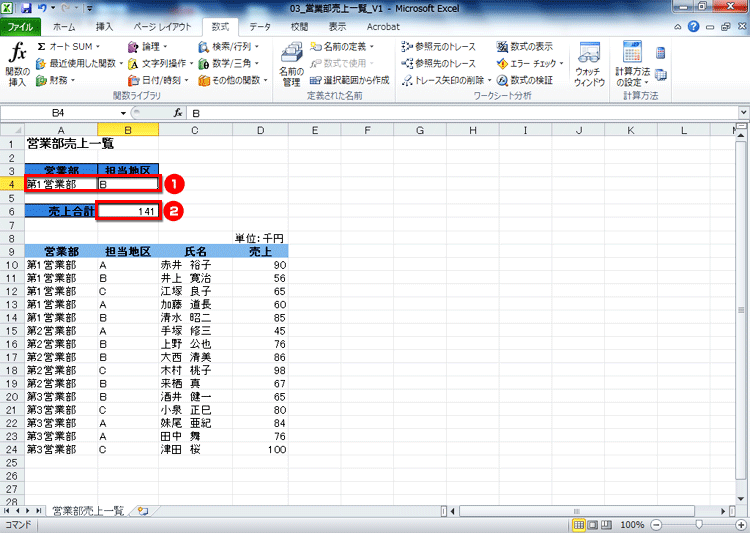
Task: Click the horizontal scrollbar thumb
Action: tap(576, 511)
